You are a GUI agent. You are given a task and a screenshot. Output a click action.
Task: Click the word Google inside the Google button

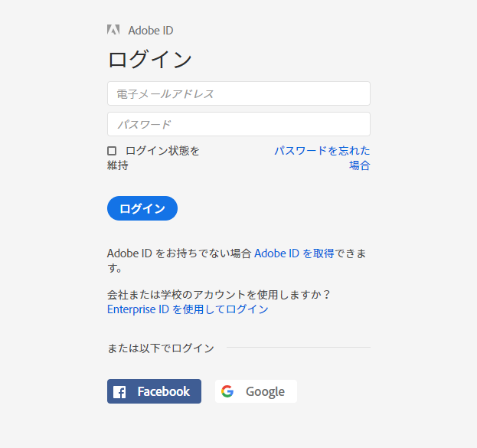[265, 392]
